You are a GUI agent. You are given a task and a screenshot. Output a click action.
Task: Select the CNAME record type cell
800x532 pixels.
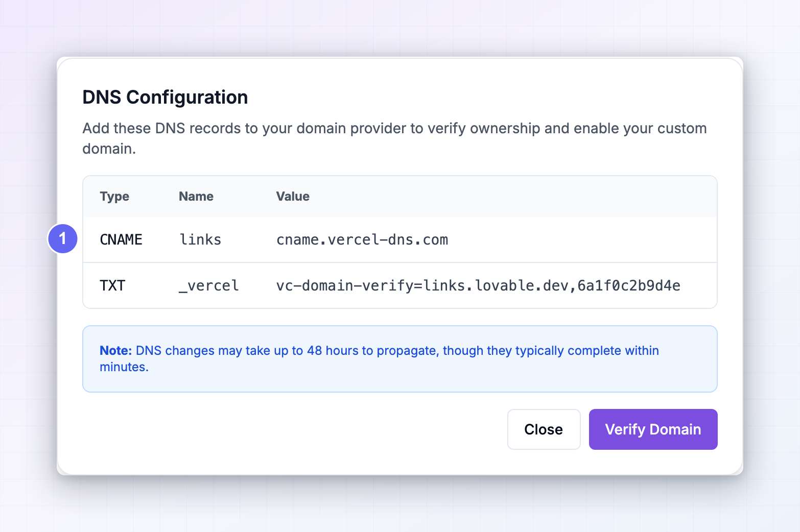(121, 239)
